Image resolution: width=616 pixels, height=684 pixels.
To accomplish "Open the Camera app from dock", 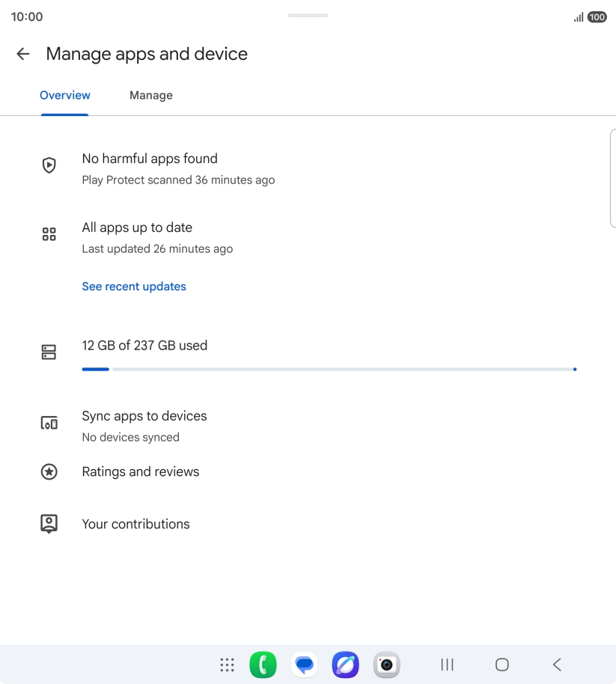I will click(x=386, y=665).
